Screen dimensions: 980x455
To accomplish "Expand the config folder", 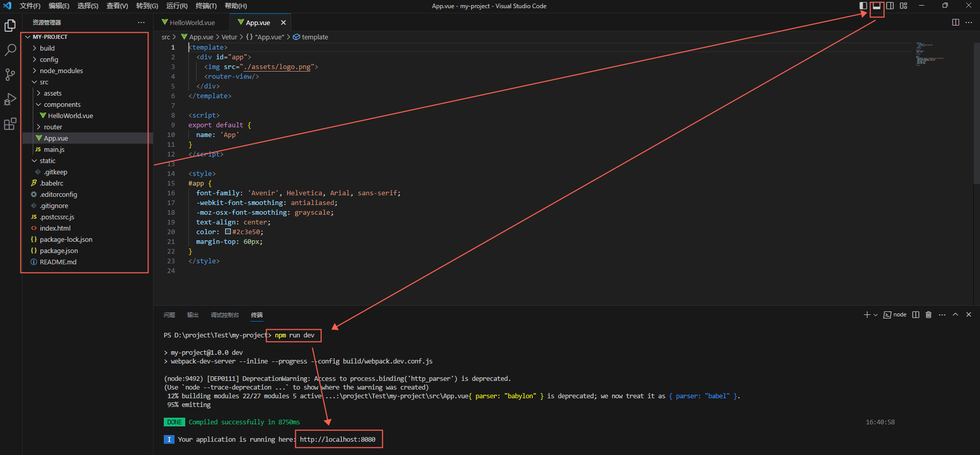I will coord(87,59).
